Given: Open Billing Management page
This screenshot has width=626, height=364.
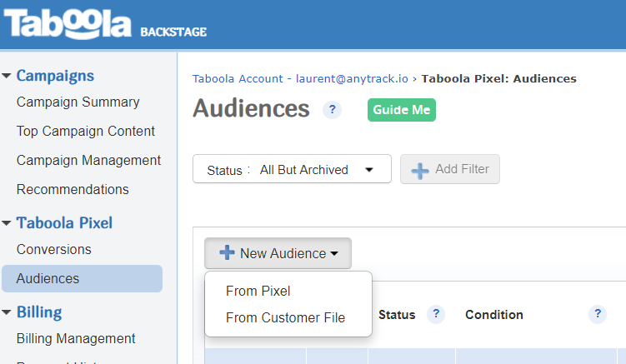Looking at the screenshot, I should tap(76, 338).
